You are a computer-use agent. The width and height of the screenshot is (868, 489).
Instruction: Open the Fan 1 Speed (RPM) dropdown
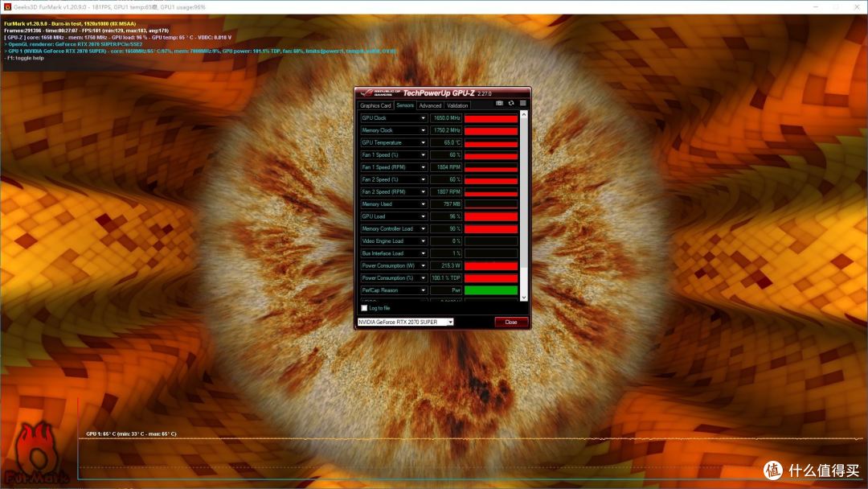[x=423, y=167]
